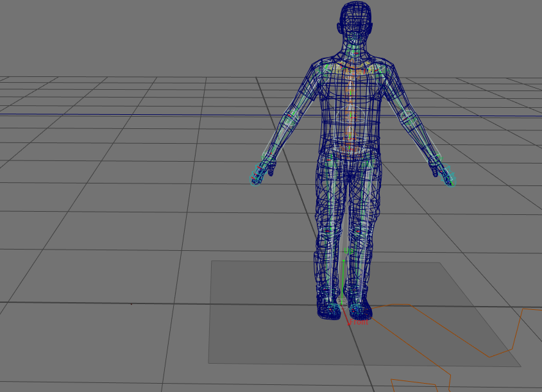Click the green "Up" axis label
Image resolution: width=542 pixels, height=392 pixels.
point(348,251)
